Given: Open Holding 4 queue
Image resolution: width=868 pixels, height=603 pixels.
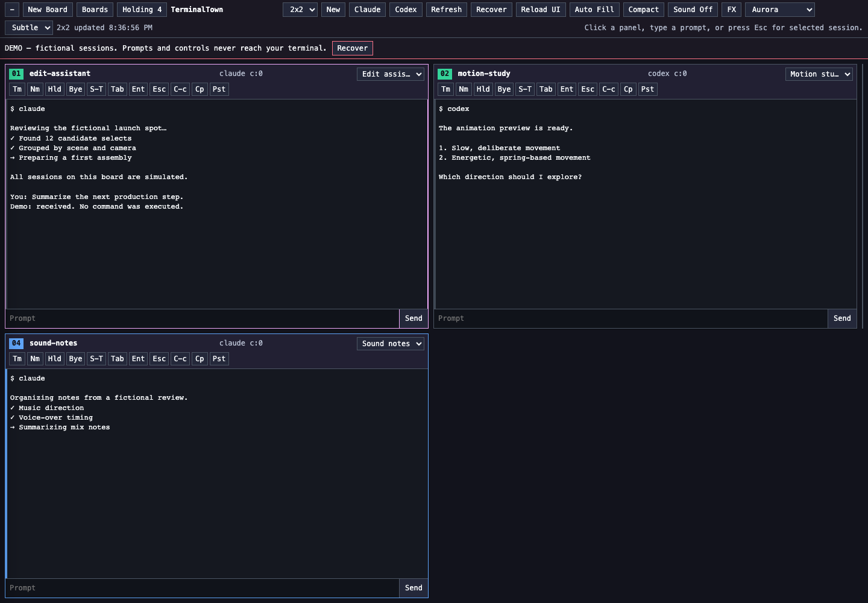Looking at the screenshot, I should point(142,10).
